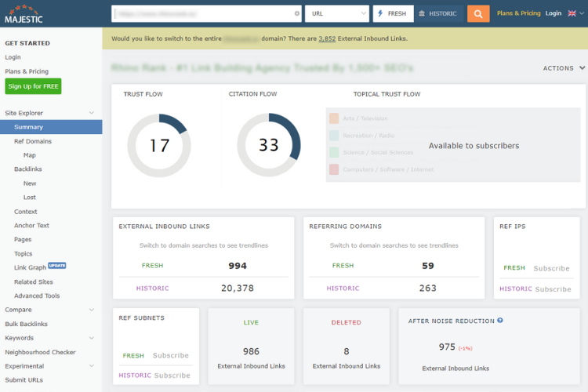Click top bar Plans & Pricing link
Screen dimensions: 588x392
pyautogui.click(x=519, y=13)
